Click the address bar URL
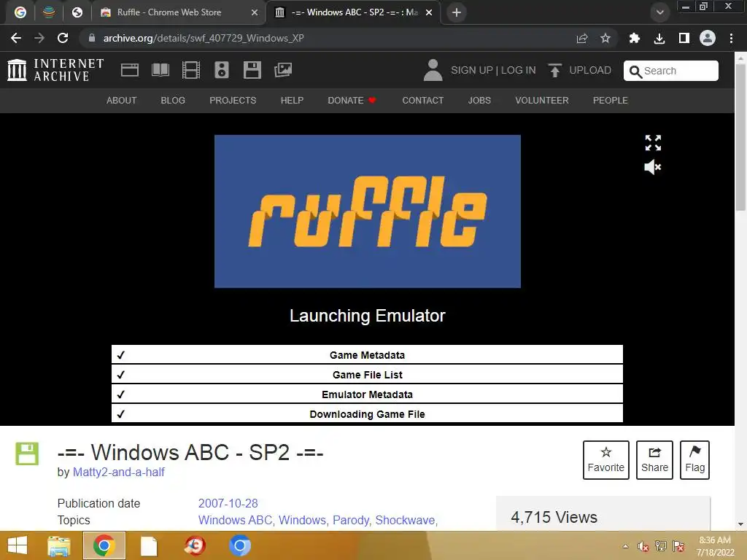 tap(204, 38)
